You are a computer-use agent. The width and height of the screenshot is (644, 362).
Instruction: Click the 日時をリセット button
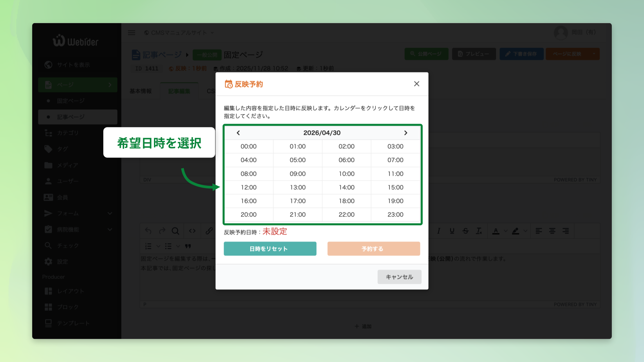[270, 249]
